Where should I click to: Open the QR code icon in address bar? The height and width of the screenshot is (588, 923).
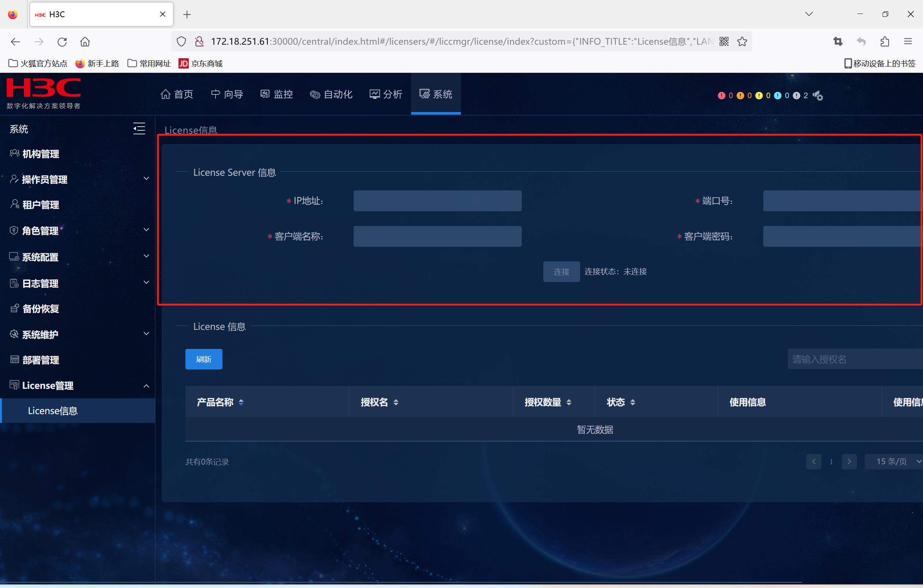point(724,41)
